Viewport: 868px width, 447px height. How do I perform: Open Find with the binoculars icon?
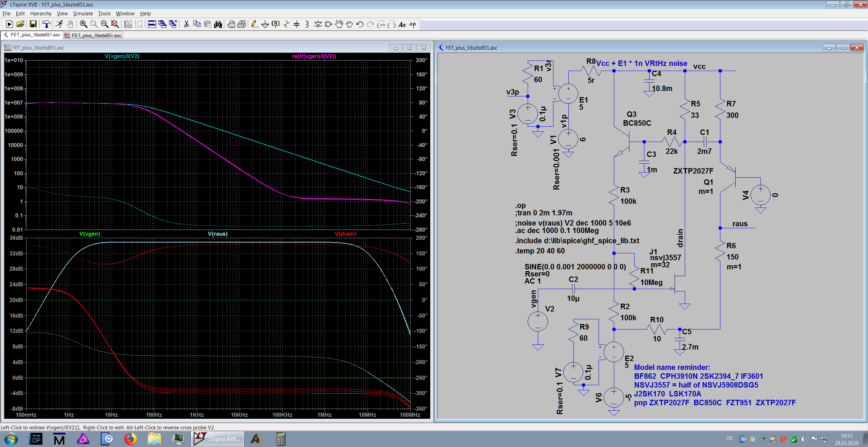[218, 24]
